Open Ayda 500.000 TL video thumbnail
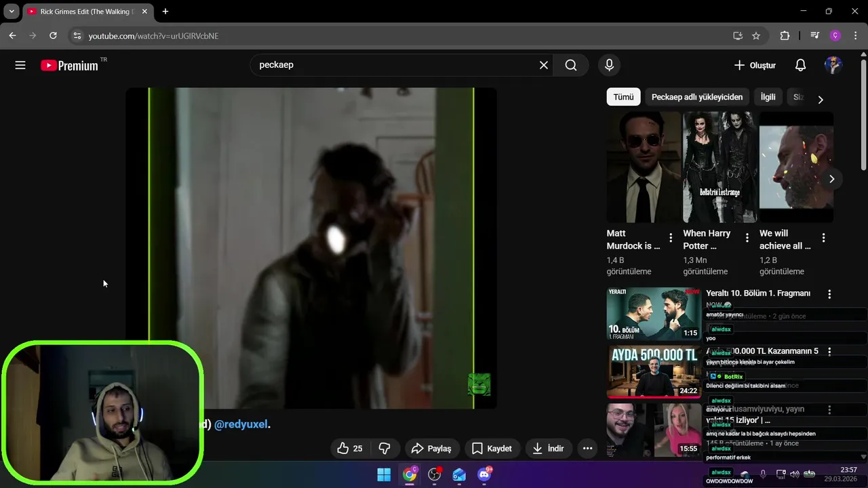Screen dimensions: 868x488 (654, 371)
